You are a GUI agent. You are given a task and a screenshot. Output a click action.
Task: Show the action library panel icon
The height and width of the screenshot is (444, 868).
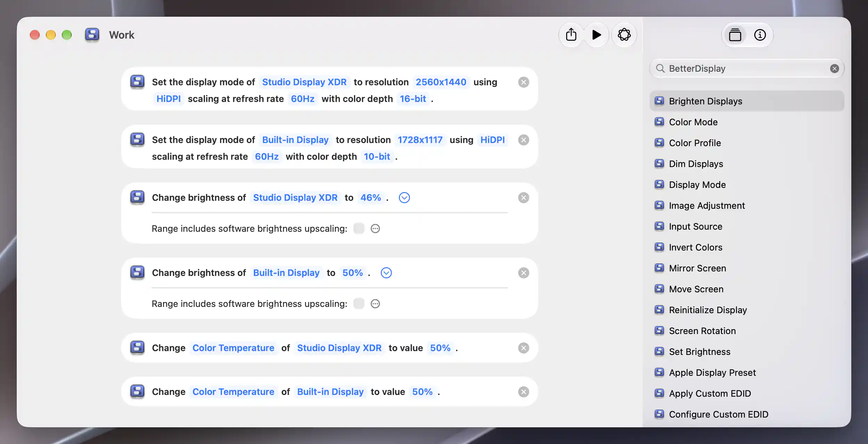click(x=735, y=35)
